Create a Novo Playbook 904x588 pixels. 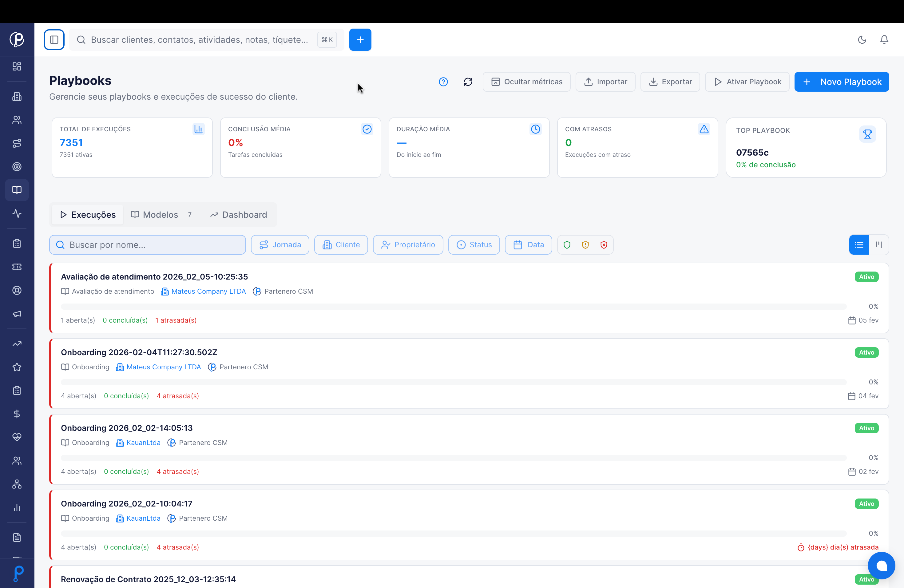[x=841, y=82]
